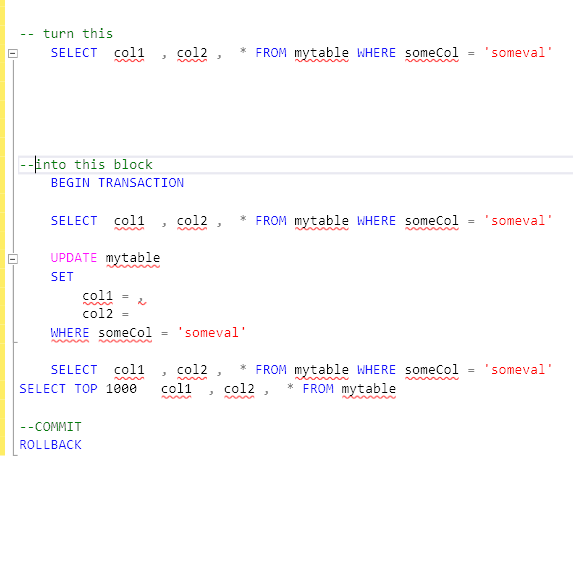Click 'someval' string in the first SELECT
Image resolution: width=573 pixels, height=572 pixels.
tap(518, 53)
